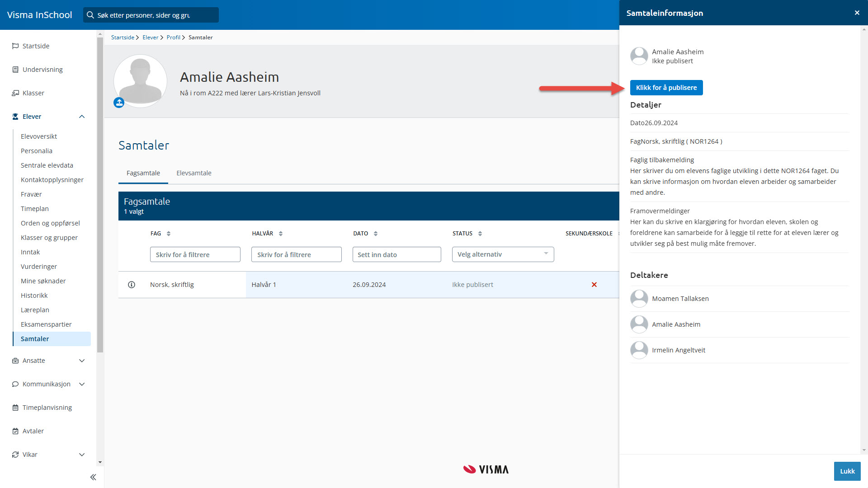This screenshot has height=488, width=868.
Task: Expand the Ansatte menu section
Action: (82, 361)
